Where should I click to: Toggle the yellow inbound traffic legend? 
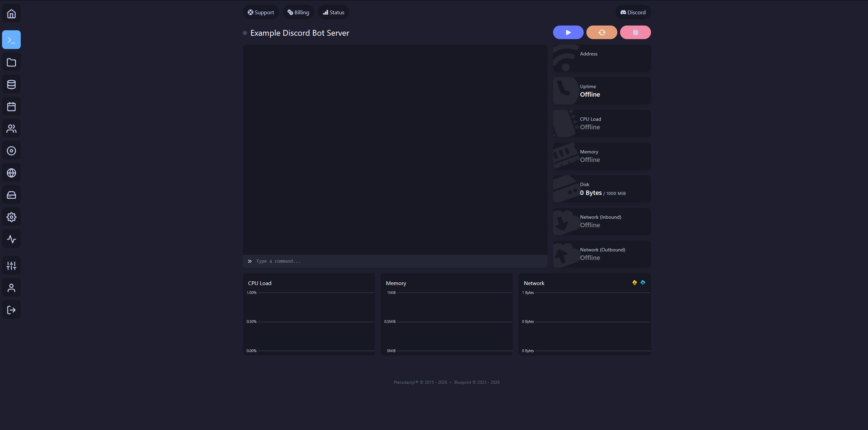click(x=635, y=282)
